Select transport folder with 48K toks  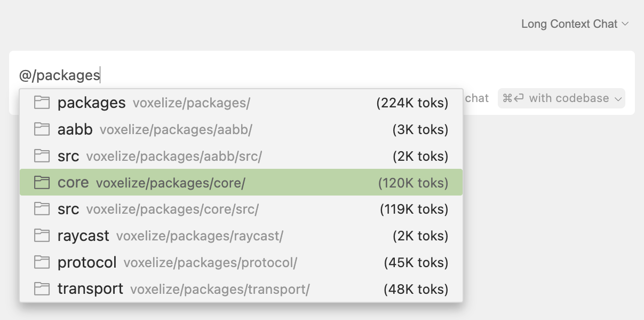click(240, 289)
